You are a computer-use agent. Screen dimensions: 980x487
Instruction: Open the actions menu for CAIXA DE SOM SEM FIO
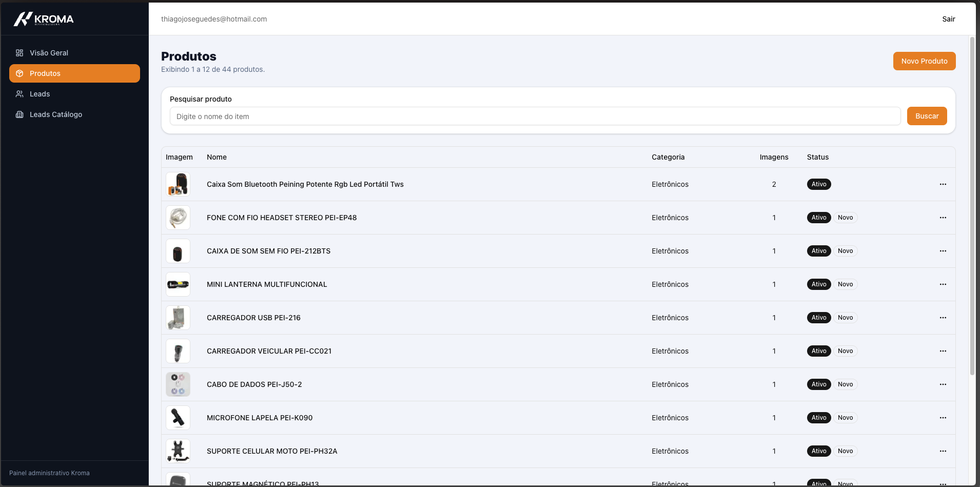[943, 251]
